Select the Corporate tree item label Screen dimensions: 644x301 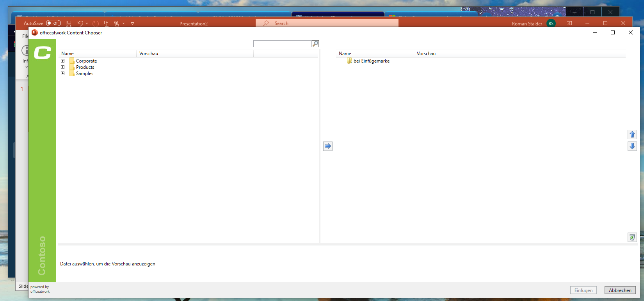click(x=86, y=61)
